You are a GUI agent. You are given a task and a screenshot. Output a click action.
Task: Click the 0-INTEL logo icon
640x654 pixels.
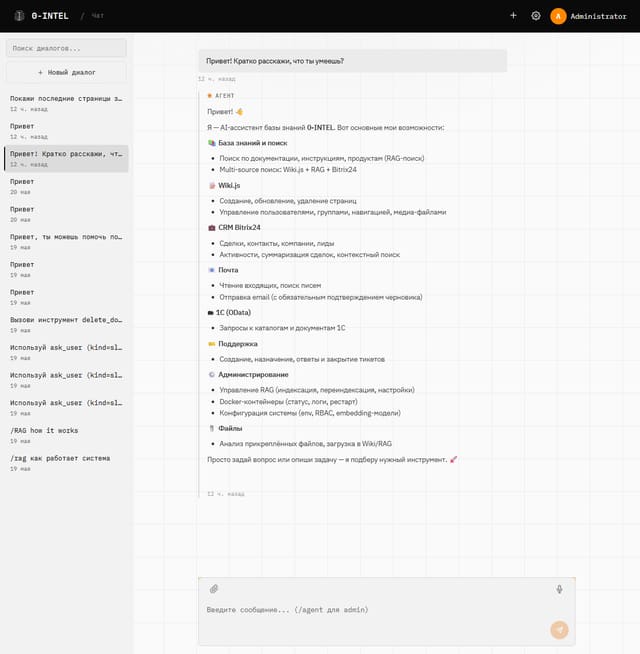pos(19,16)
